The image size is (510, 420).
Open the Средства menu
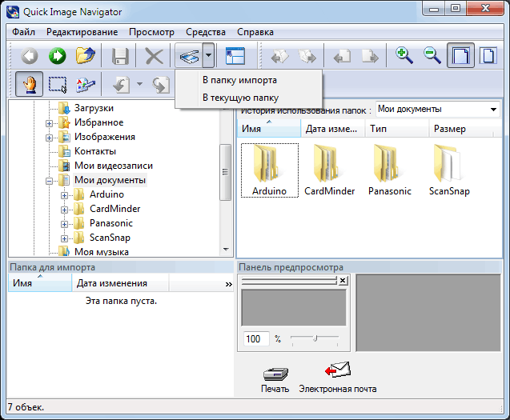[206, 32]
